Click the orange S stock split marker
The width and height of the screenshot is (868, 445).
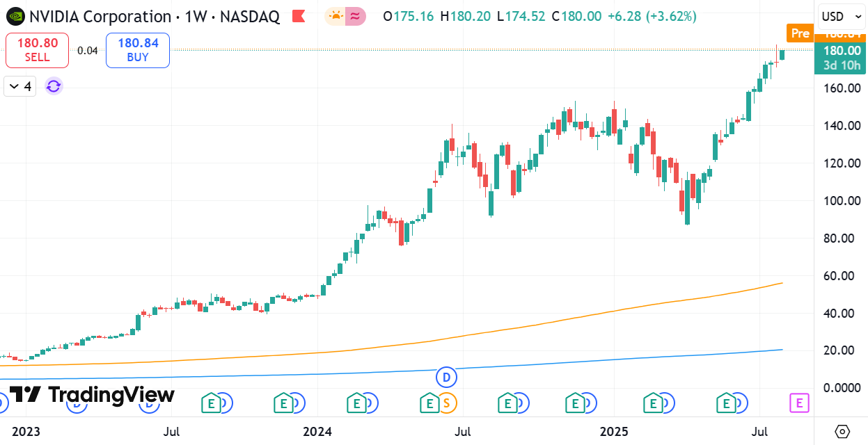coord(447,402)
